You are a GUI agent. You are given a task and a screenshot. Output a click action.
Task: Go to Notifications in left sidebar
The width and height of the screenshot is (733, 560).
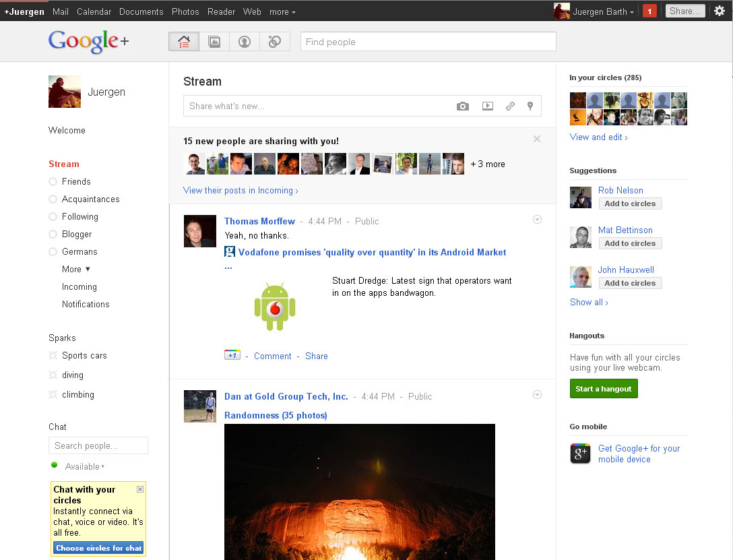[86, 305]
